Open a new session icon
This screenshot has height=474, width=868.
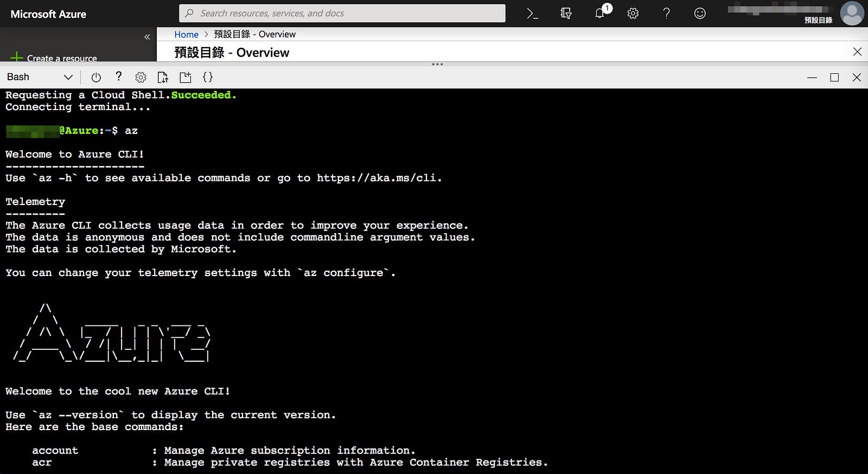point(186,77)
